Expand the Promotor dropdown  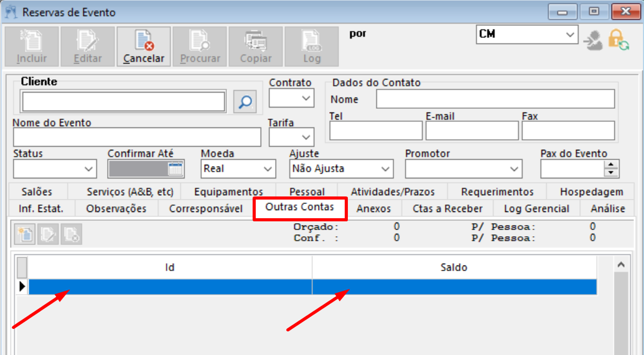click(x=514, y=168)
